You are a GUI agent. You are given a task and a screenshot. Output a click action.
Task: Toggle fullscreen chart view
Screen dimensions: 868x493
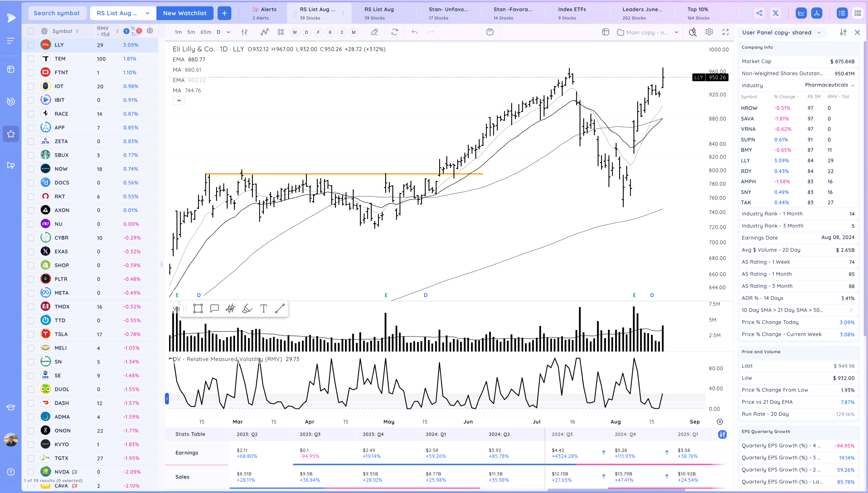pyautogui.click(x=725, y=32)
